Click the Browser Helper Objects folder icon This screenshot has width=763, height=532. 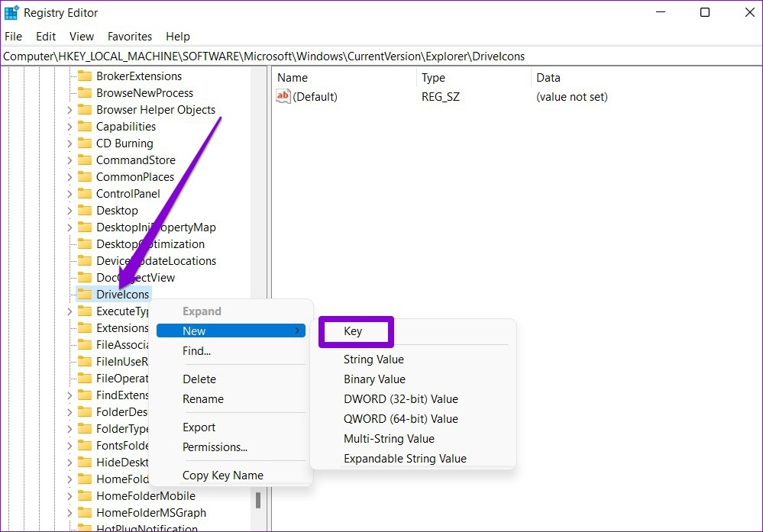85,110
